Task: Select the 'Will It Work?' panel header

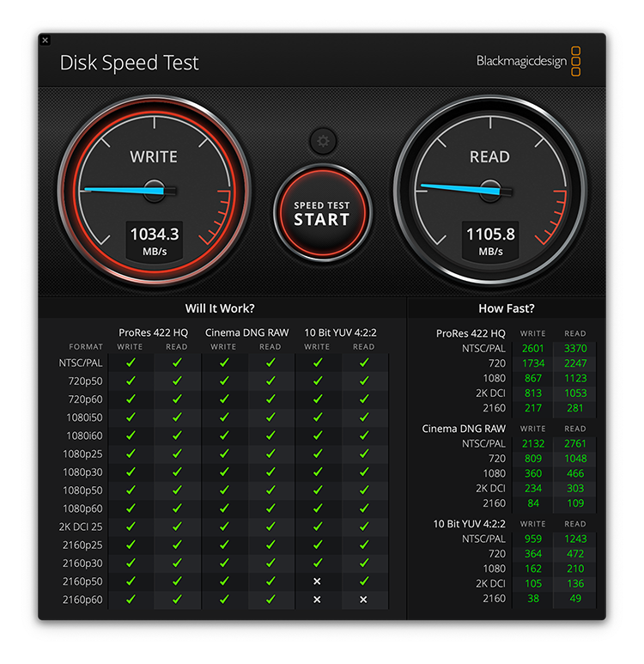Action: [x=220, y=308]
